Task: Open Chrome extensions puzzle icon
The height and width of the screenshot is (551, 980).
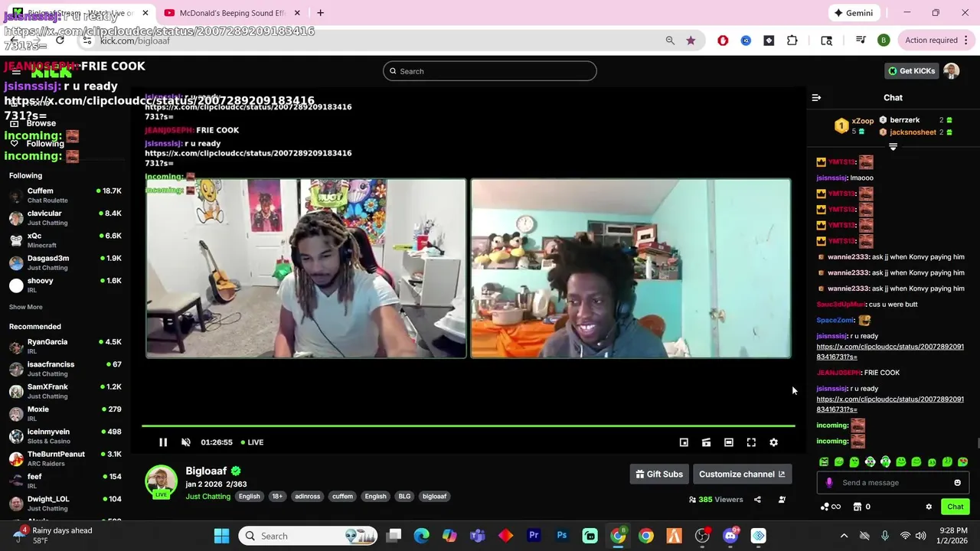Action: point(792,41)
